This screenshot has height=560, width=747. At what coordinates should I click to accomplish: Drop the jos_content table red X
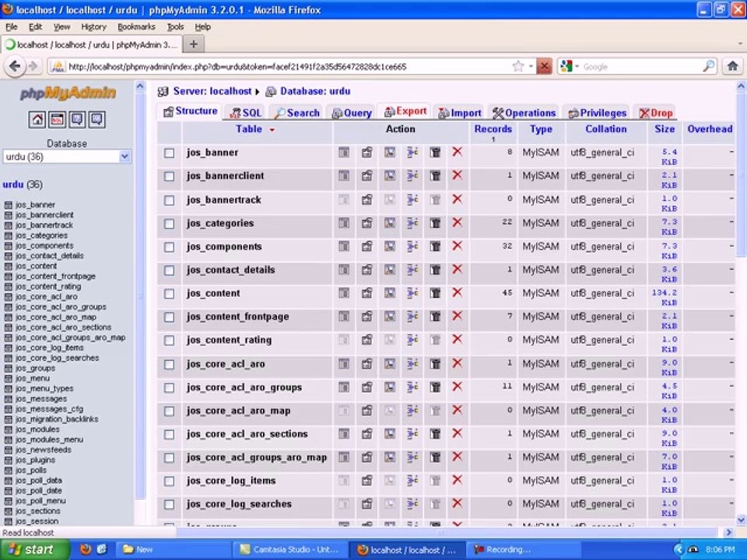[458, 292]
